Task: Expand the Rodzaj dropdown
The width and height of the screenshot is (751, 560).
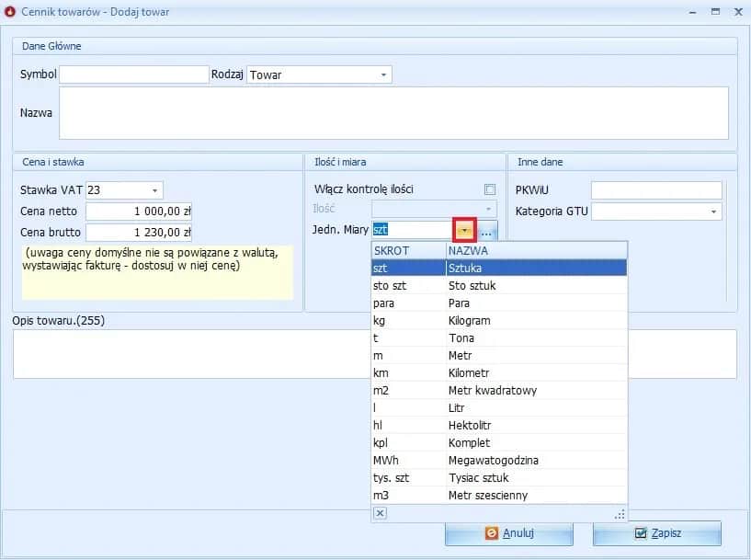Action: pyautogui.click(x=383, y=74)
